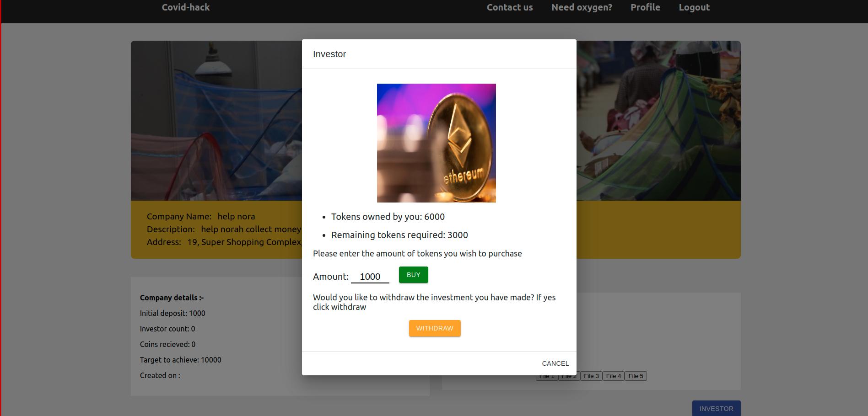Click the 'Created on :' text
868x416 pixels.
tap(160, 375)
